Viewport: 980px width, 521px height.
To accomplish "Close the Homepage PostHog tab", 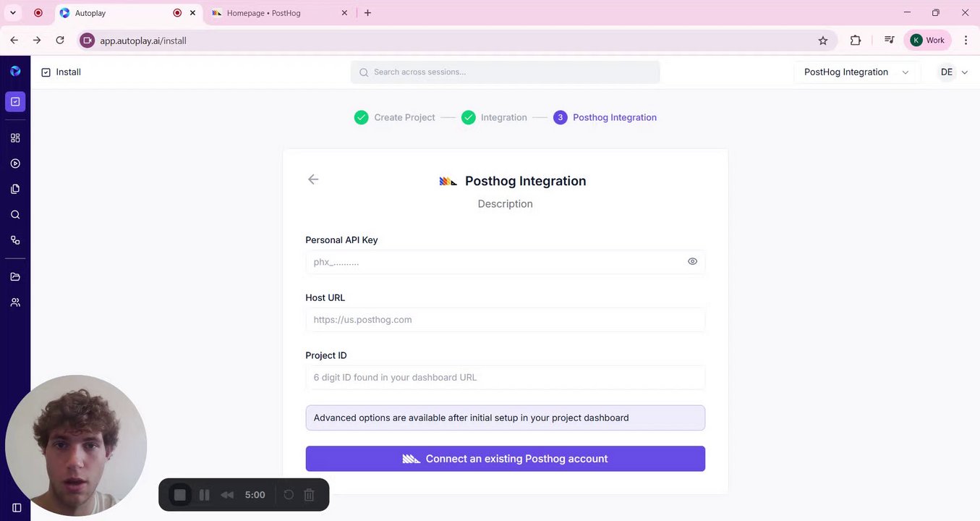I will (344, 13).
